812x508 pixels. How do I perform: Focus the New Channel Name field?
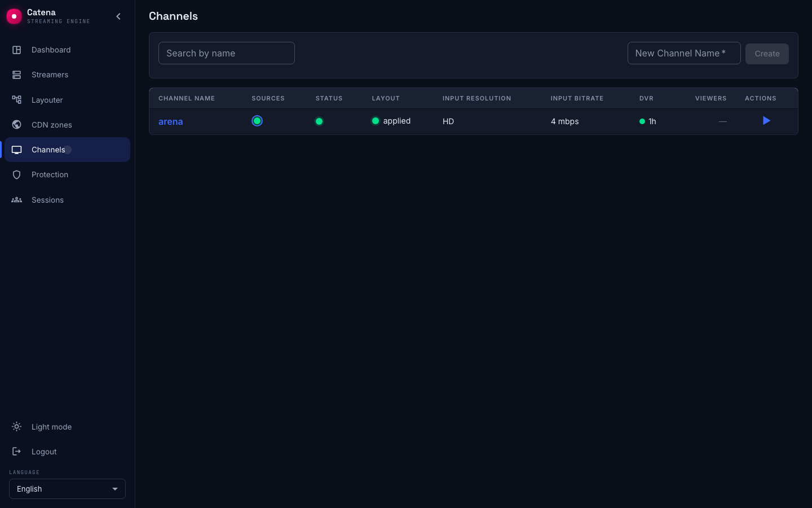tap(684, 53)
